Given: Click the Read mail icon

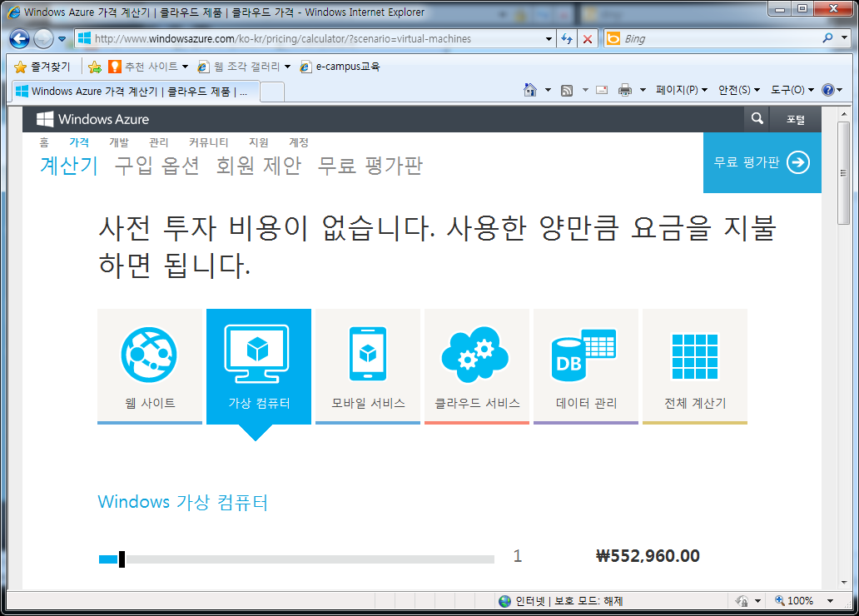Looking at the screenshot, I should click(602, 90).
